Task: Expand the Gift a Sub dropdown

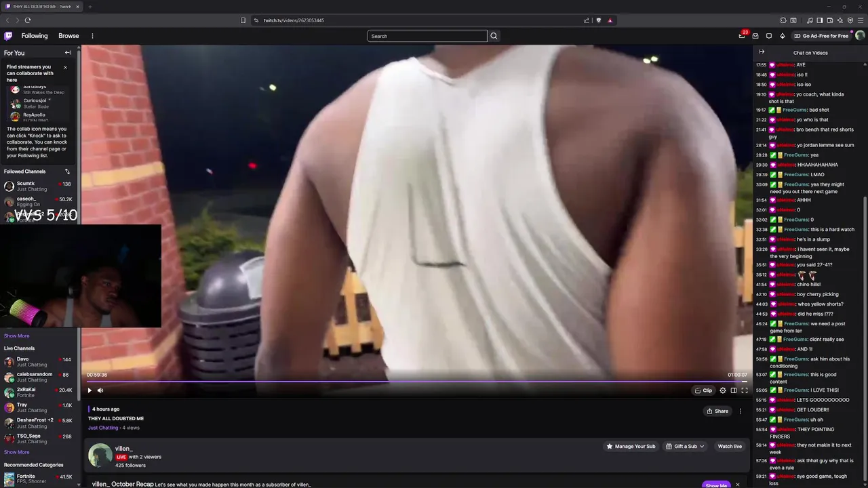Action: (685, 446)
